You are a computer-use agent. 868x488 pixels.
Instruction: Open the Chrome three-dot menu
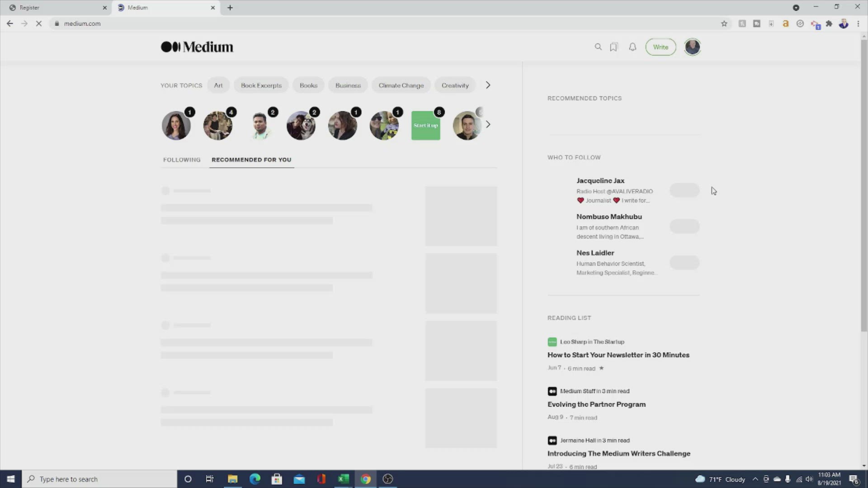click(858, 23)
